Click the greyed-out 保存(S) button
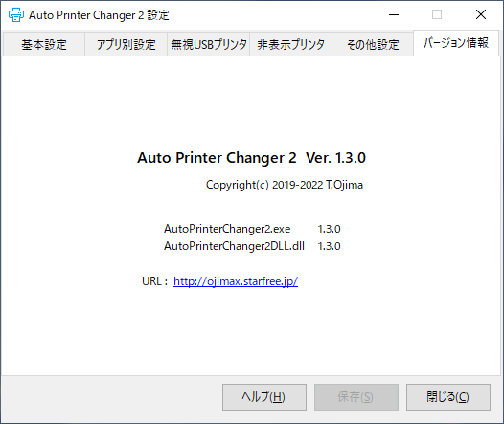This screenshot has height=424, width=504. (356, 397)
